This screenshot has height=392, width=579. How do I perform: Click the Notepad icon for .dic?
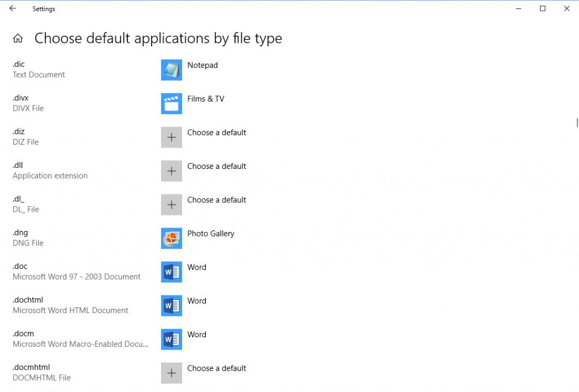(171, 70)
